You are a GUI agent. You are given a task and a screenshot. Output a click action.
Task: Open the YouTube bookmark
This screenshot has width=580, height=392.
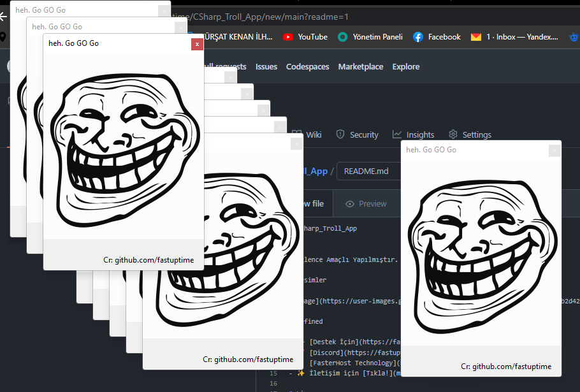(x=305, y=37)
